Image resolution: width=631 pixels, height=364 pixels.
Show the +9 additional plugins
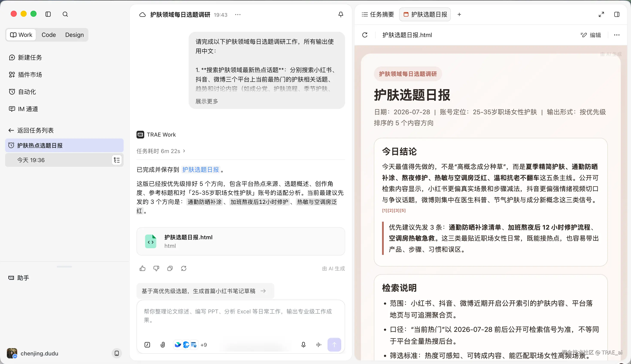point(203,345)
